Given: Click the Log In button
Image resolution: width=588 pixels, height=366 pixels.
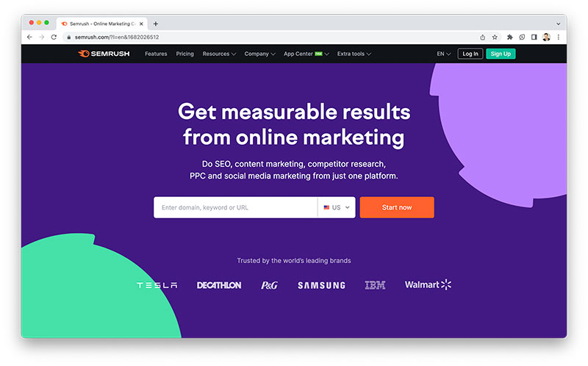Looking at the screenshot, I should (470, 54).
